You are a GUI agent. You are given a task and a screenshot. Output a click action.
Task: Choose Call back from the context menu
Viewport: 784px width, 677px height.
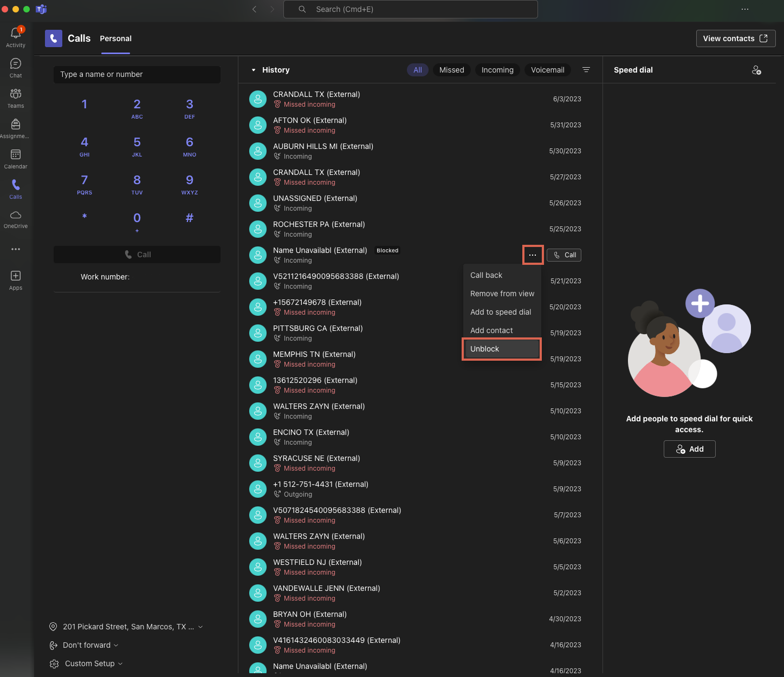[502, 275]
